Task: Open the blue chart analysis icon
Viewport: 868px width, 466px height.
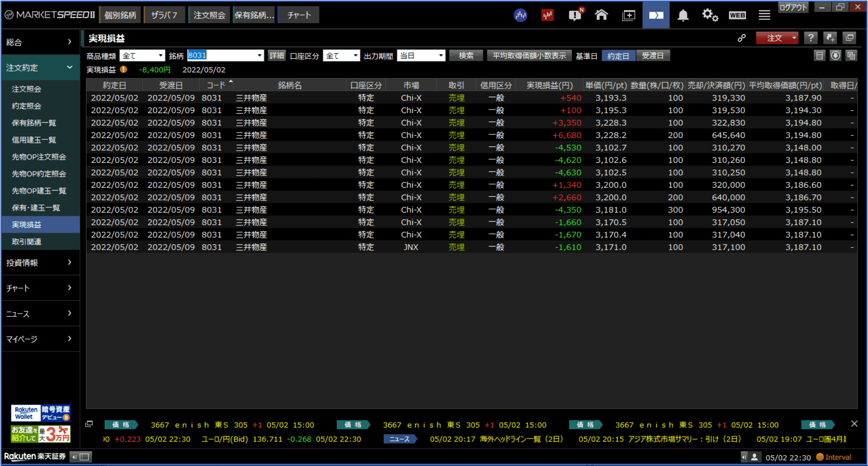Action: [x=520, y=15]
